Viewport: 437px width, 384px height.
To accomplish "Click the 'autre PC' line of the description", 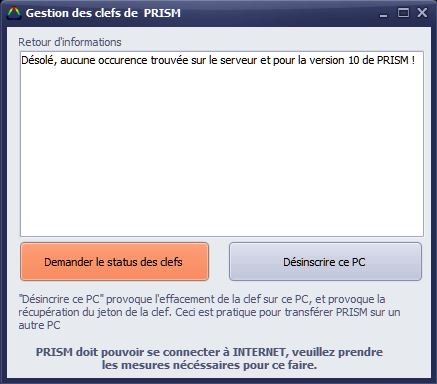I will pos(39,325).
